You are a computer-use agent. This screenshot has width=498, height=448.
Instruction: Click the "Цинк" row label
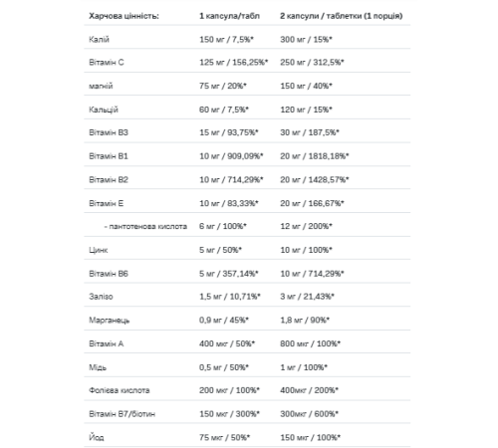coord(98,250)
